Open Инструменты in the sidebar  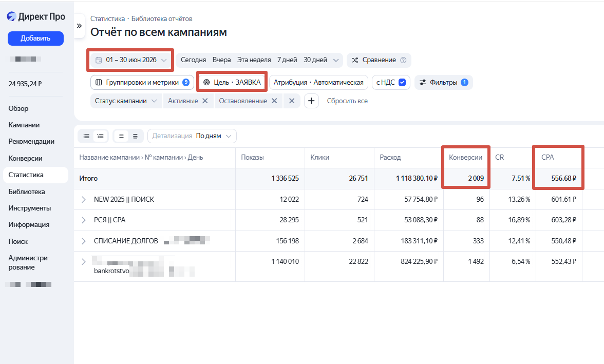tap(30, 208)
